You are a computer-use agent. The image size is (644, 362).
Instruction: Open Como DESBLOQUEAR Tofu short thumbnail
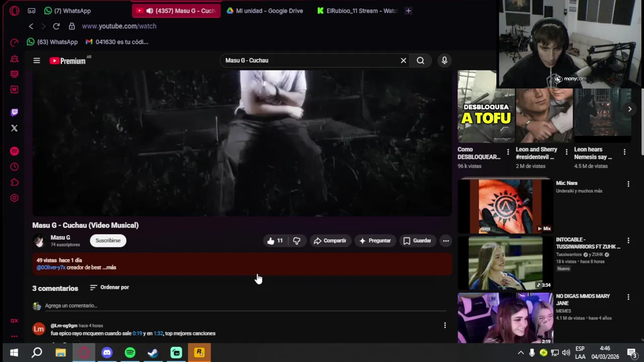[486, 107]
